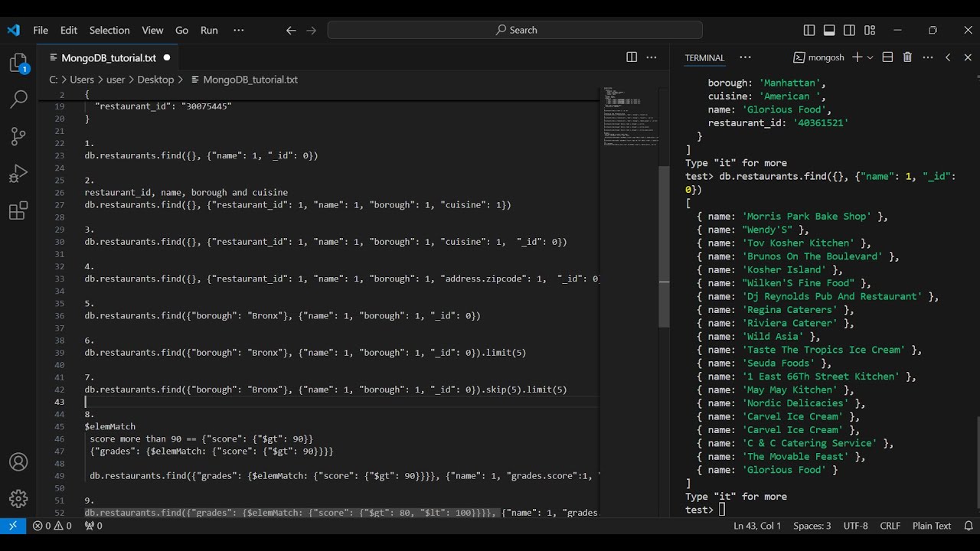Open the Manage gear menu
The height and width of the screenshot is (551, 980).
click(x=18, y=499)
